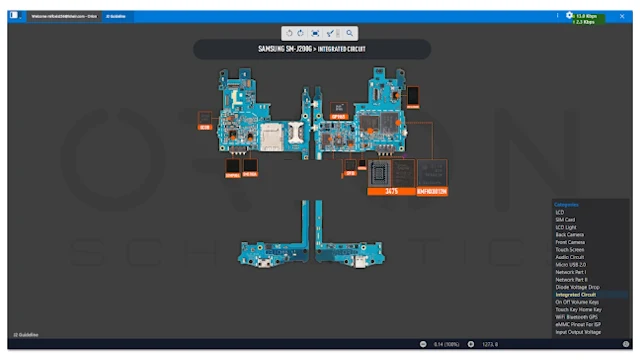Open the brush tool options dropdown
The height and width of the screenshot is (360, 640).
338,33
